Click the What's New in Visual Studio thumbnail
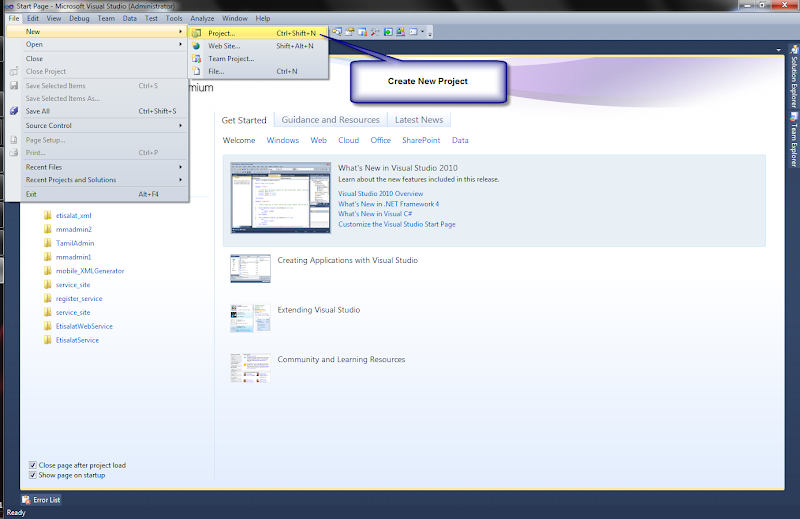This screenshot has width=800, height=519. point(280,197)
